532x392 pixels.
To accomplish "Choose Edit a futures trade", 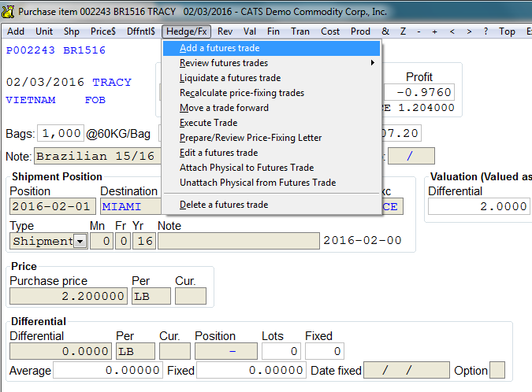I will [x=271, y=153].
